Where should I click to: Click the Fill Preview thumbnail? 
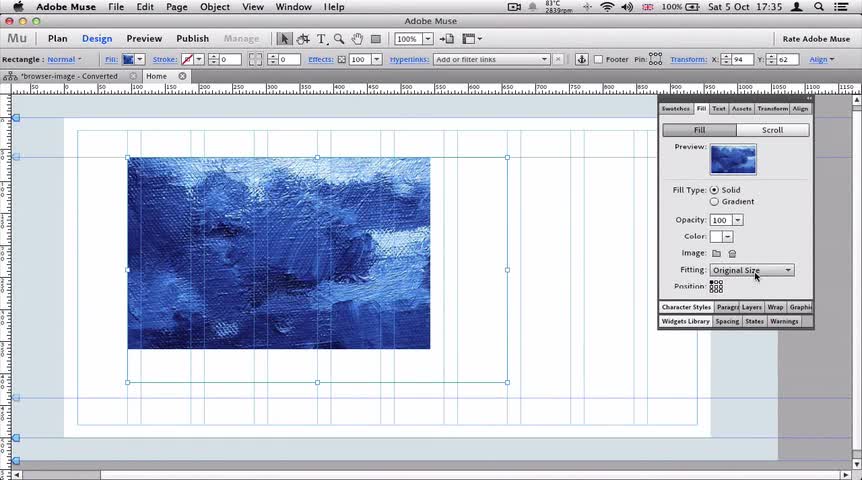click(x=733, y=159)
